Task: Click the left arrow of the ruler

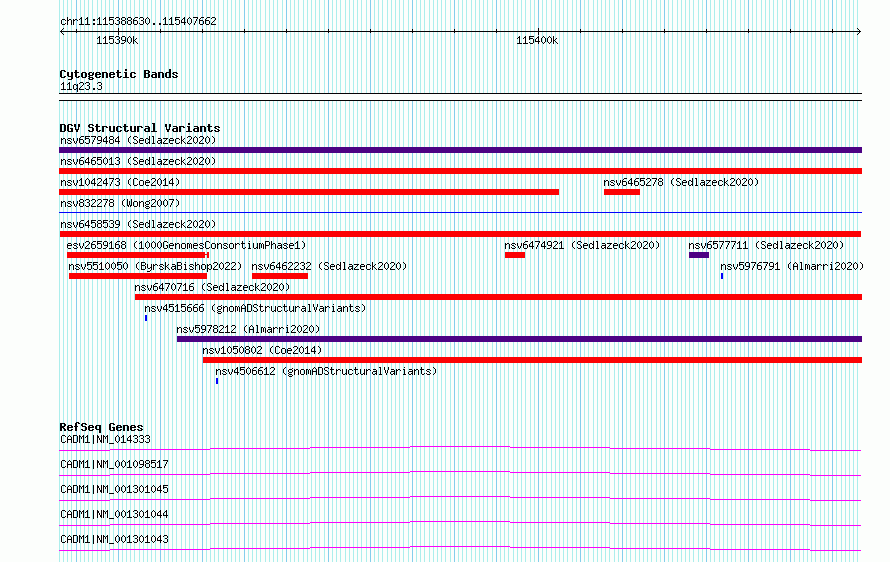Action: pos(62,32)
